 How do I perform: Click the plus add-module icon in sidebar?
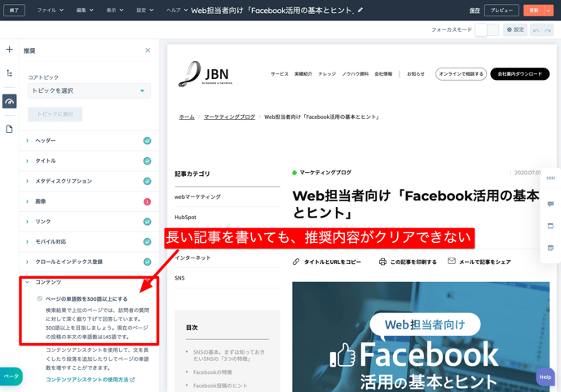pyautogui.click(x=9, y=50)
